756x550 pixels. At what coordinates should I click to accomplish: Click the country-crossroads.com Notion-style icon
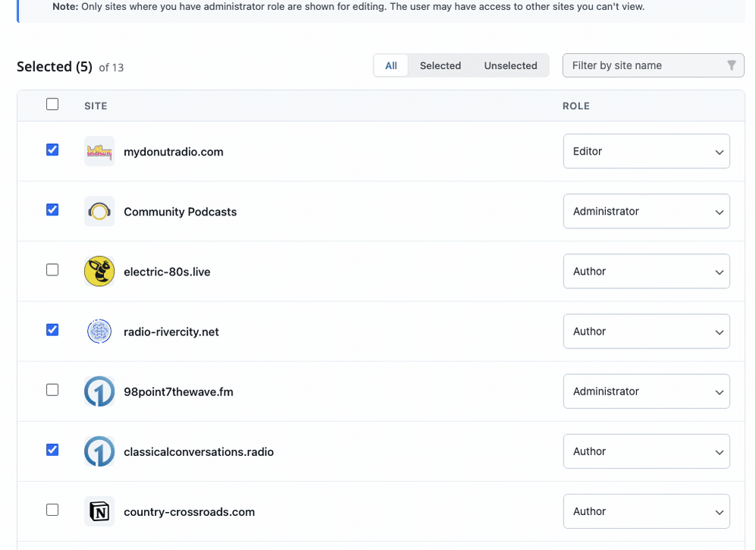pyautogui.click(x=99, y=511)
